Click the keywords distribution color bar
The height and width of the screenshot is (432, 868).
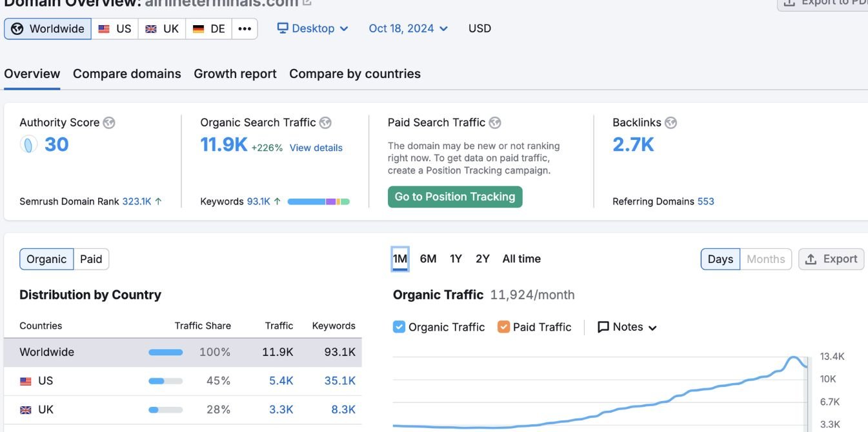(318, 202)
